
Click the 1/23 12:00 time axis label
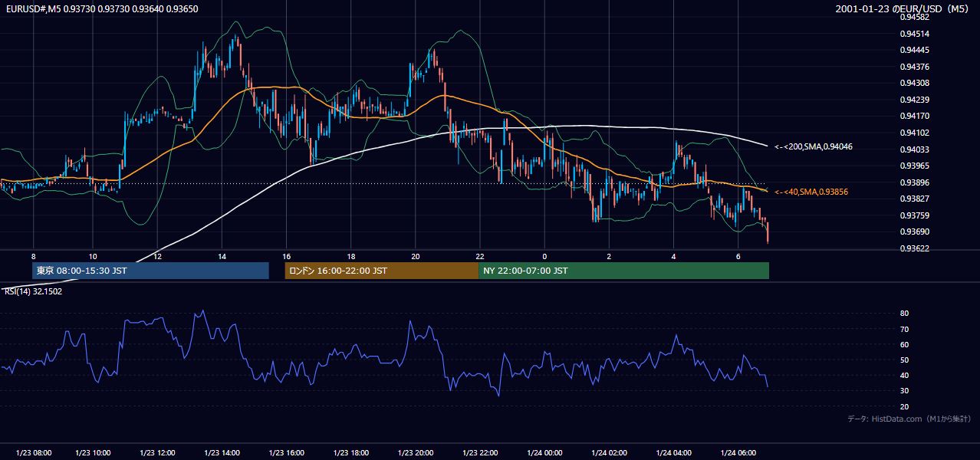pos(157,452)
